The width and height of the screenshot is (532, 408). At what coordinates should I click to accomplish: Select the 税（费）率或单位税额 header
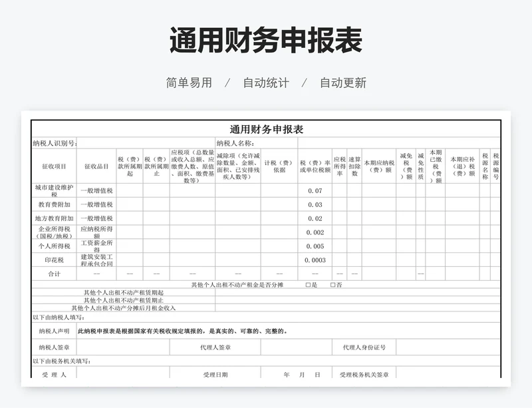click(x=315, y=166)
